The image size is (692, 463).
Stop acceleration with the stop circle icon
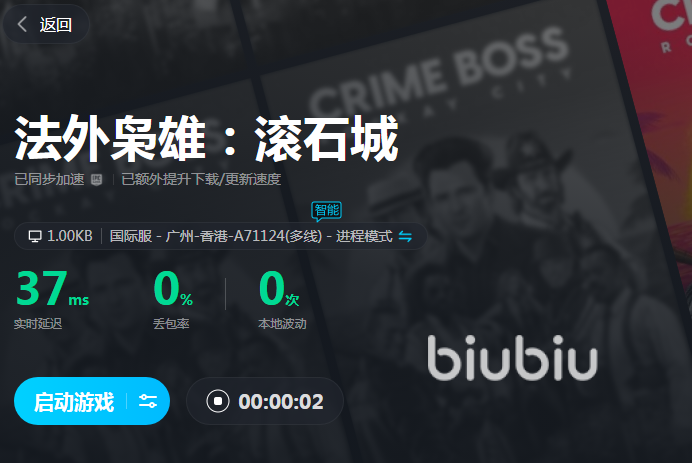218,401
